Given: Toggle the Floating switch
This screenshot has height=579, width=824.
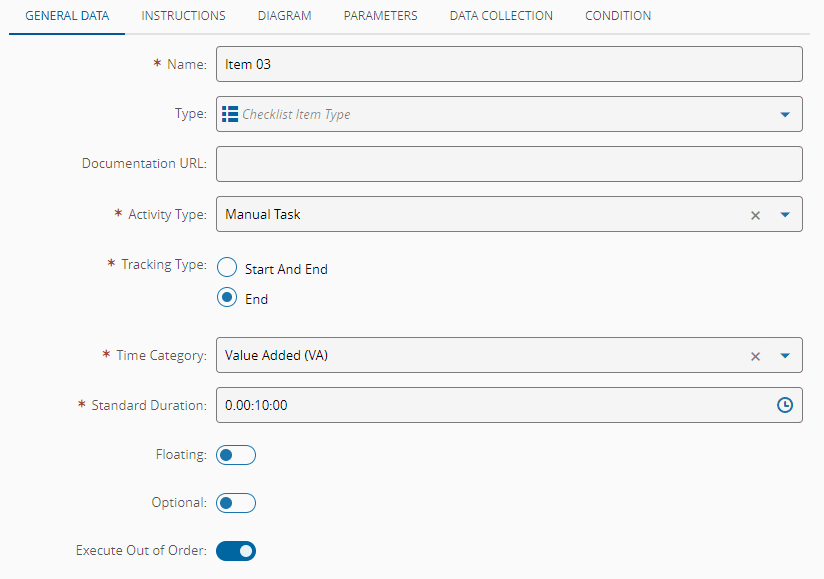Looking at the screenshot, I should point(236,455).
